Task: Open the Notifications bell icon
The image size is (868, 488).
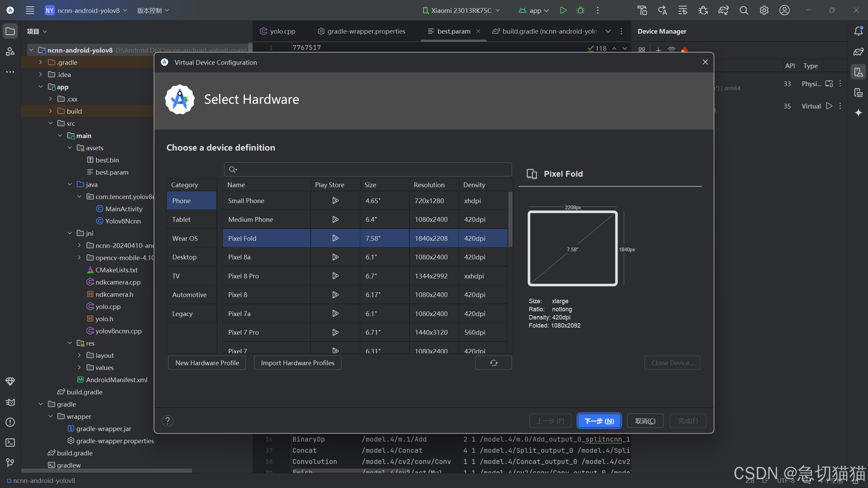Action: pos(858,31)
